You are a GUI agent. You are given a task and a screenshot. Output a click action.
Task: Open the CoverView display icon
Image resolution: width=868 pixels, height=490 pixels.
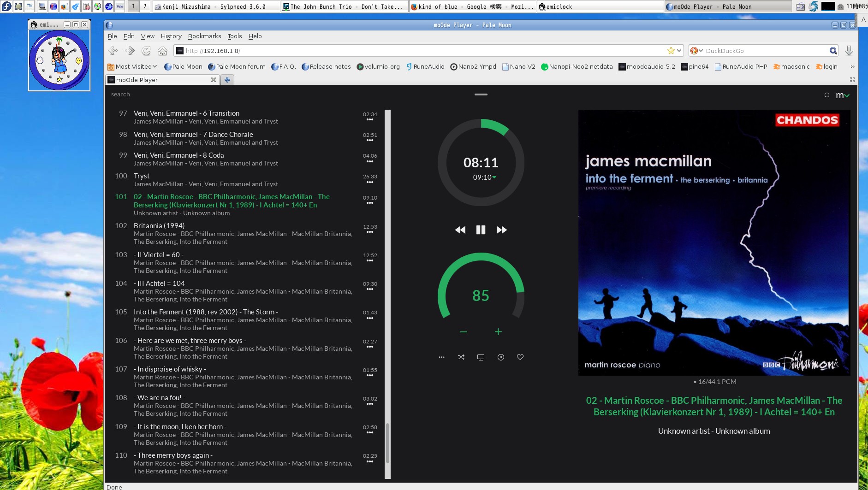481,357
